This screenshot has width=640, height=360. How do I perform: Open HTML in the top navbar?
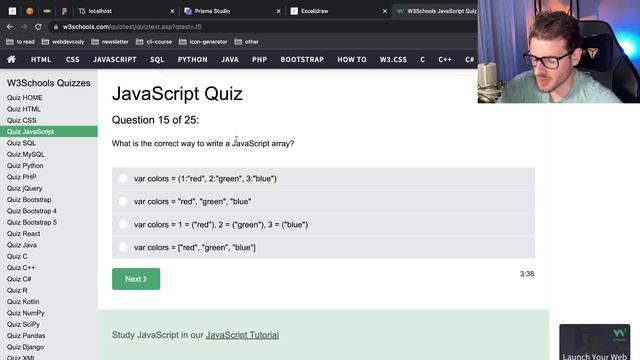(x=41, y=60)
